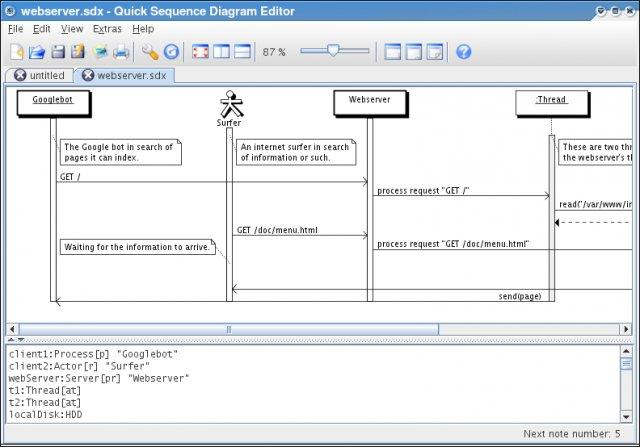Click the diagram horizontal scrollbar
The image size is (640, 447).
pos(228,329)
